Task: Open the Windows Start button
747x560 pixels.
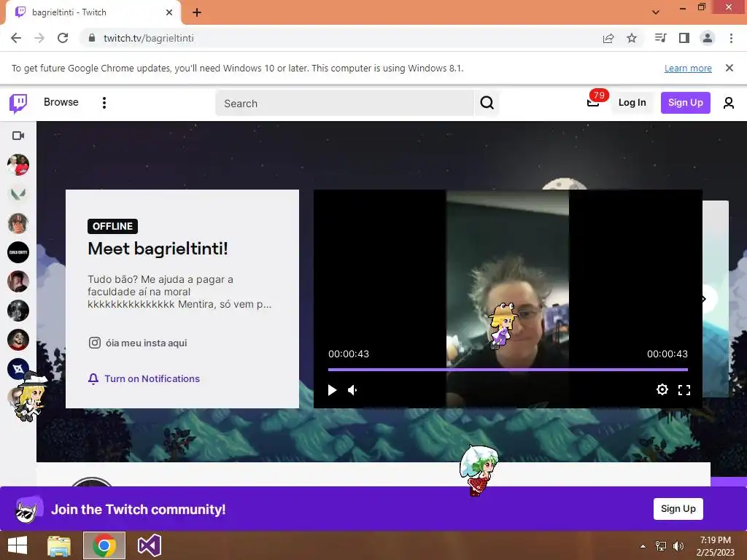Action: 18,545
